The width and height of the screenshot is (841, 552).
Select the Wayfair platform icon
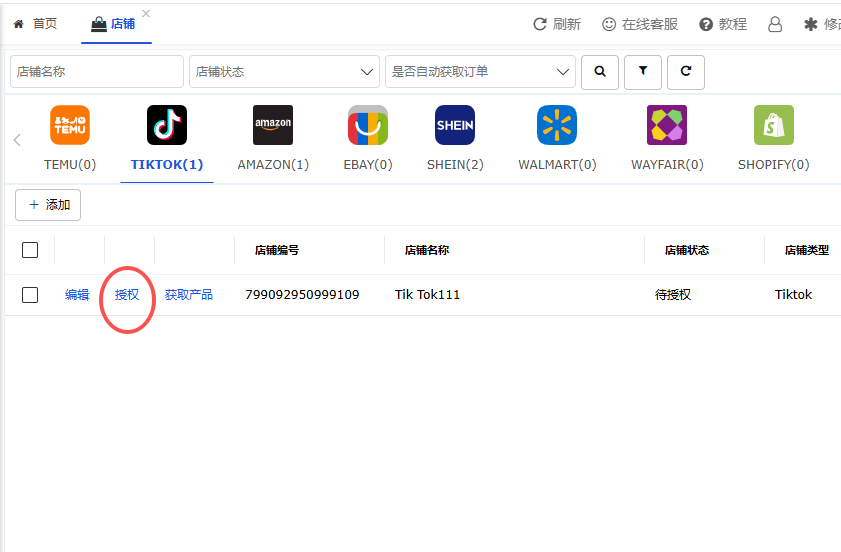pyautogui.click(x=667, y=125)
